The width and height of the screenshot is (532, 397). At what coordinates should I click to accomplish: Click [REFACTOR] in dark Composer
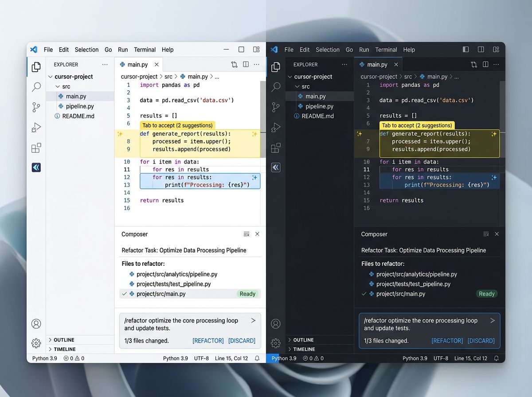pyautogui.click(x=447, y=341)
